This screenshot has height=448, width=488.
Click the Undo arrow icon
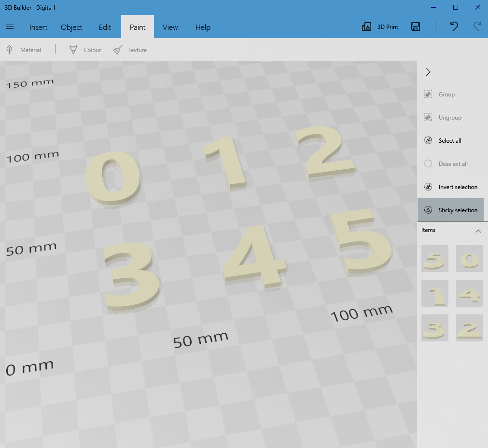pyautogui.click(x=454, y=27)
